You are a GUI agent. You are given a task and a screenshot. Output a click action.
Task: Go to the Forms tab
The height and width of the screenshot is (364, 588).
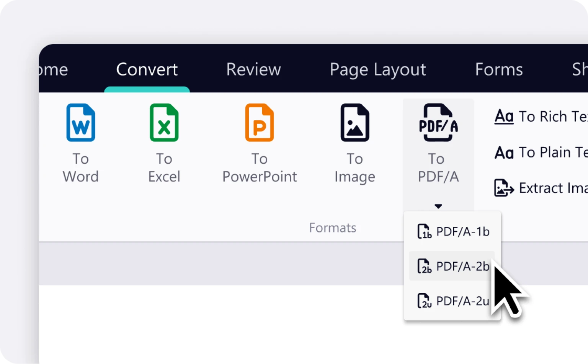click(x=498, y=70)
